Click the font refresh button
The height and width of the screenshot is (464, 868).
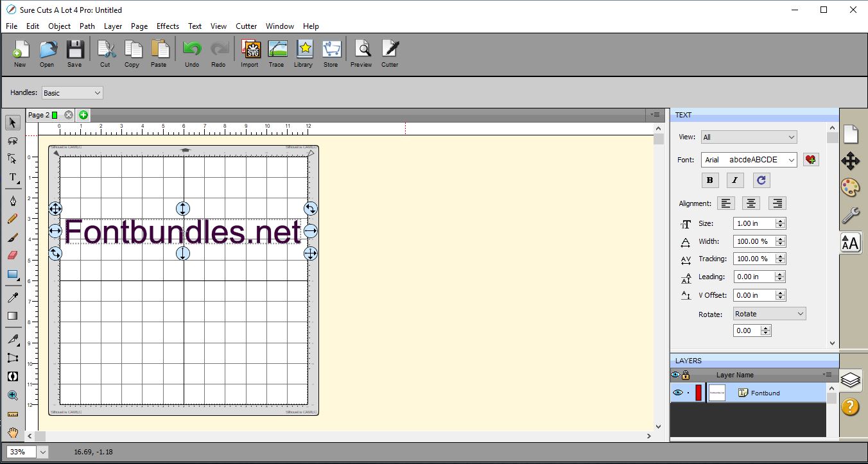tap(761, 180)
